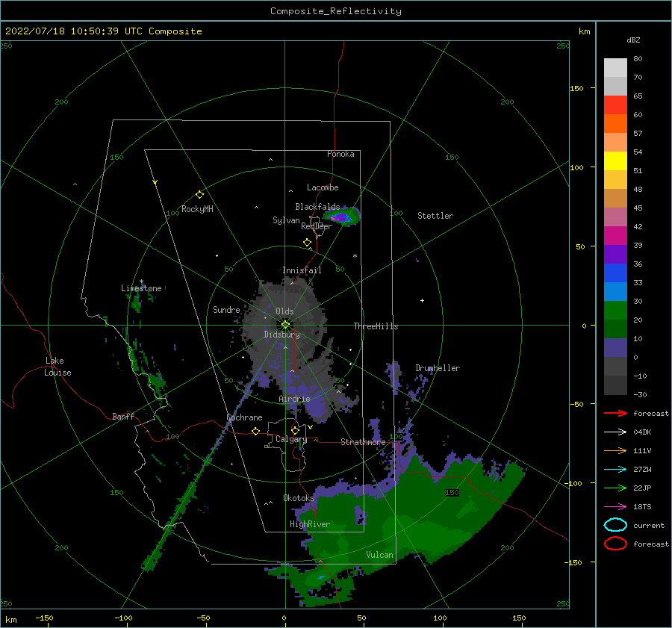Viewport: 672px width, 628px height.
Task: Click the magenta 18TS arrow legend icon
Action: tap(615, 507)
